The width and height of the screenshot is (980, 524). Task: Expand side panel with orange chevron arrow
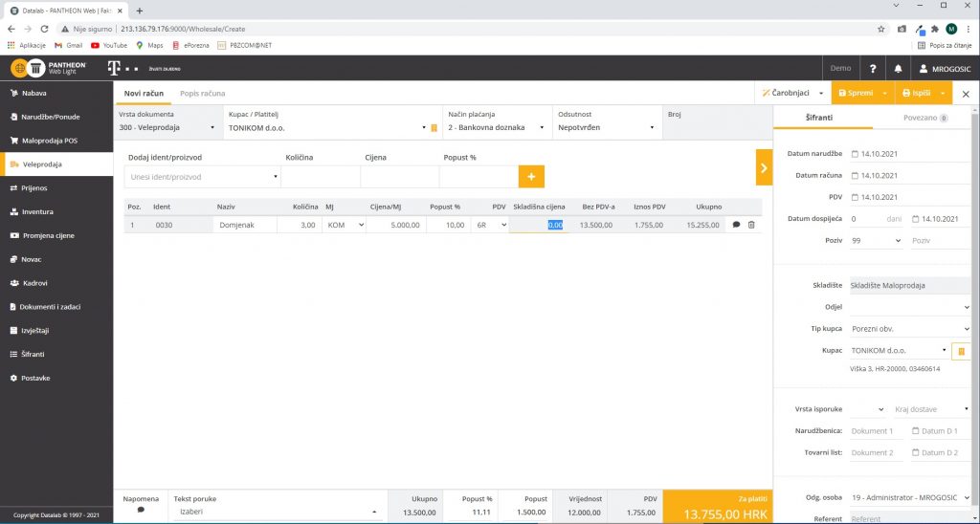[764, 167]
